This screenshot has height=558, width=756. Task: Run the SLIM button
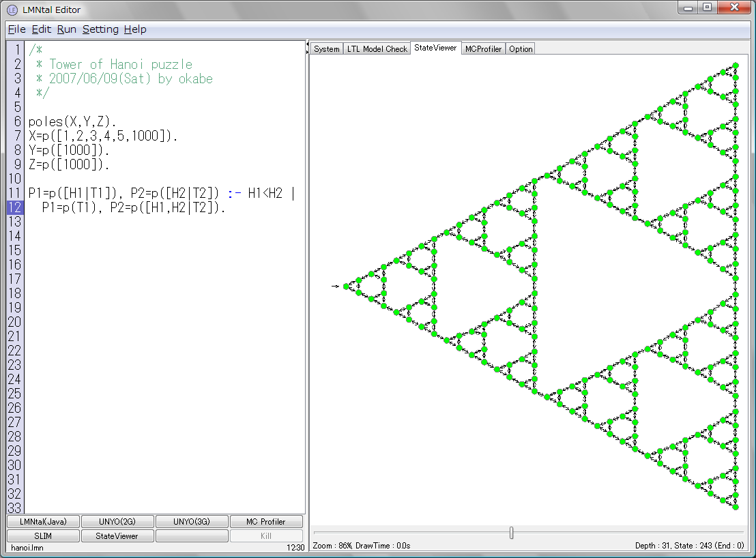click(x=43, y=536)
